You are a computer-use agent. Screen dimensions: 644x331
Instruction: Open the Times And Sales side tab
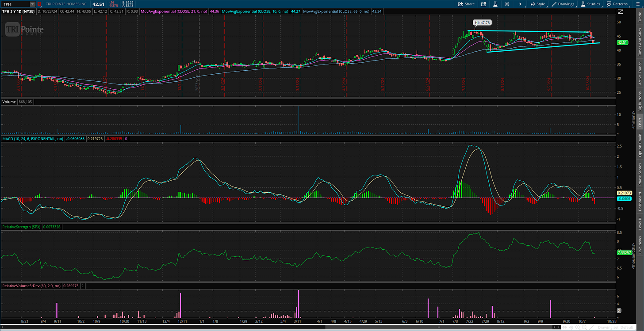coord(640,42)
